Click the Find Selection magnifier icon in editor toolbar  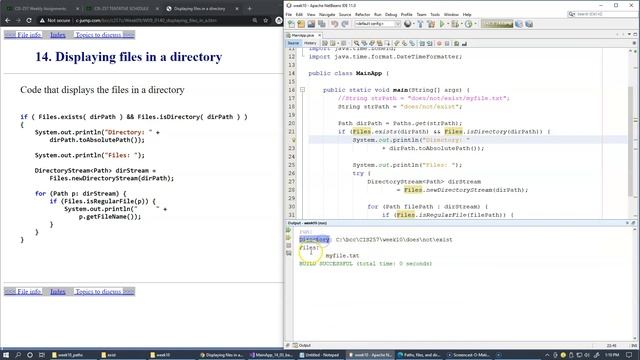click(x=356, y=43)
